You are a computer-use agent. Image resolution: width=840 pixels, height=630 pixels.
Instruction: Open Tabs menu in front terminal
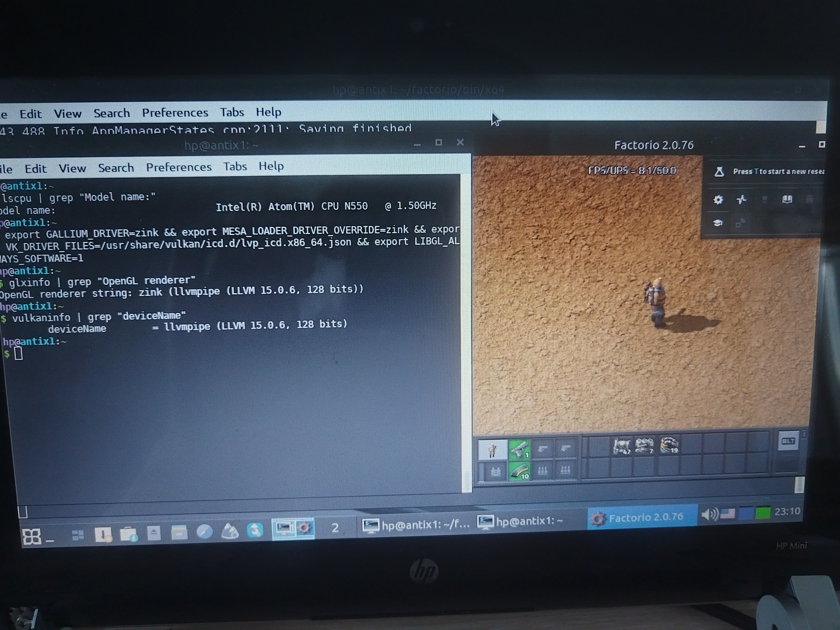[x=235, y=166]
